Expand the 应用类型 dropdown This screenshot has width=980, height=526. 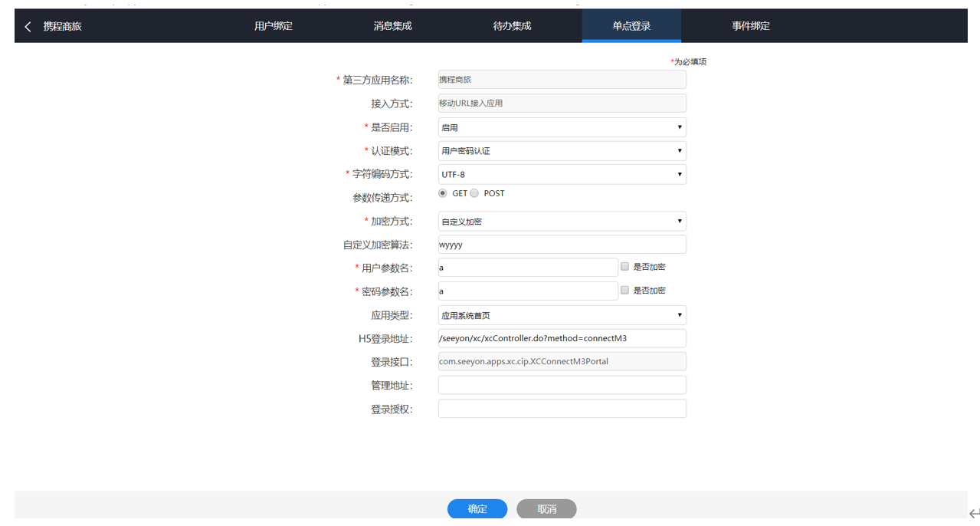pyautogui.click(x=562, y=315)
